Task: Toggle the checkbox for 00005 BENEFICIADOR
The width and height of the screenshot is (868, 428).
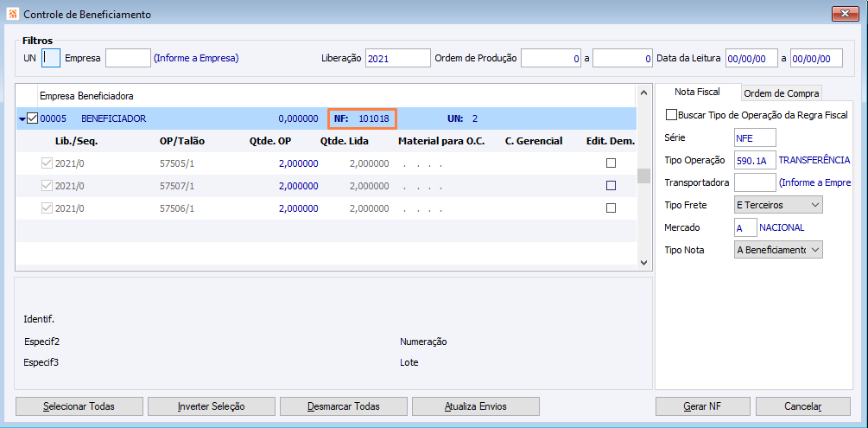Action: [32, 118]
